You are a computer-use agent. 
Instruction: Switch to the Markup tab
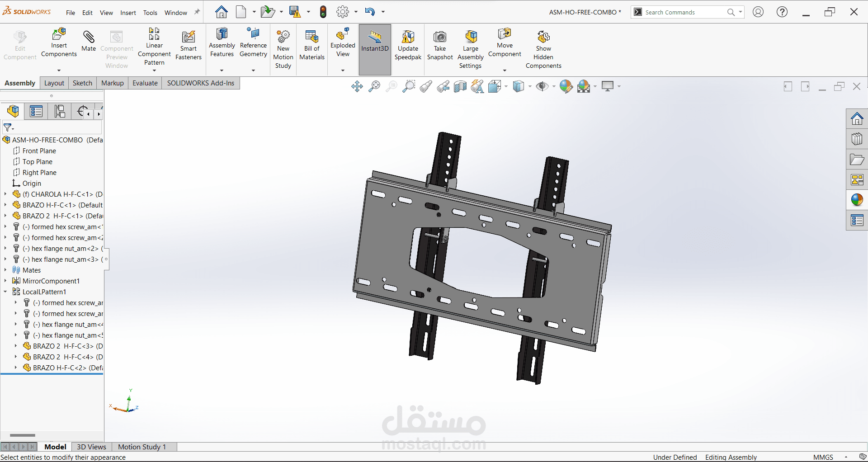coord(113,83)
